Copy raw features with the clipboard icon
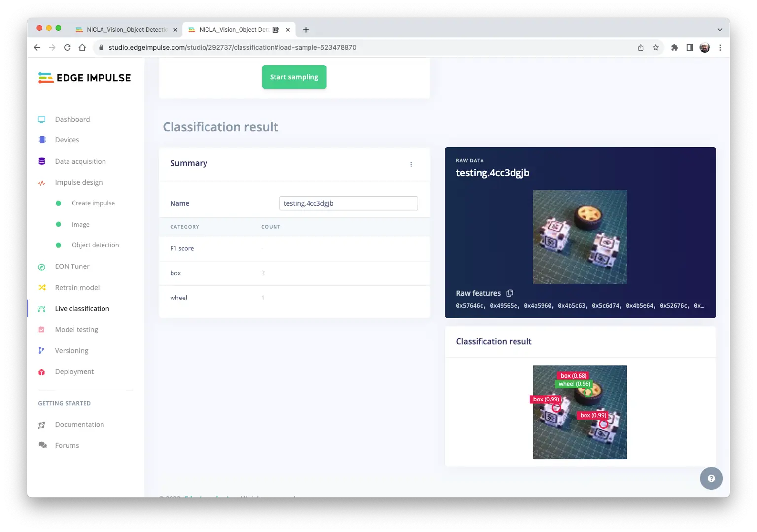Image resolution: width=757 pixels, height=532 pixels. pyautogui.click(x=510, y=293)
